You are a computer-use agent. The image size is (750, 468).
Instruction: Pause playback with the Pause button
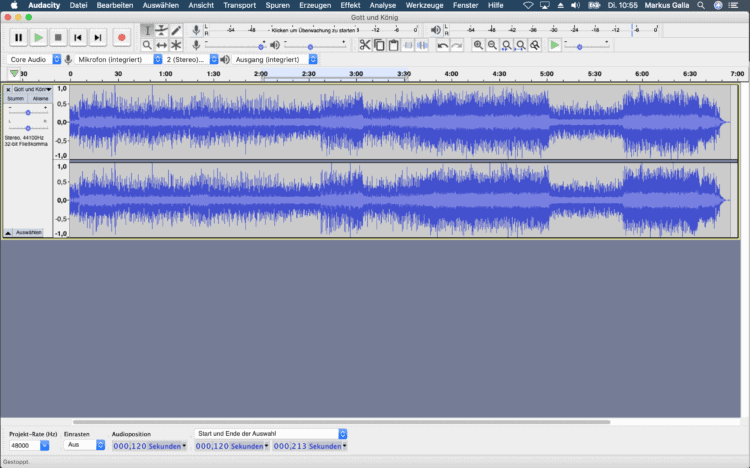19,37
